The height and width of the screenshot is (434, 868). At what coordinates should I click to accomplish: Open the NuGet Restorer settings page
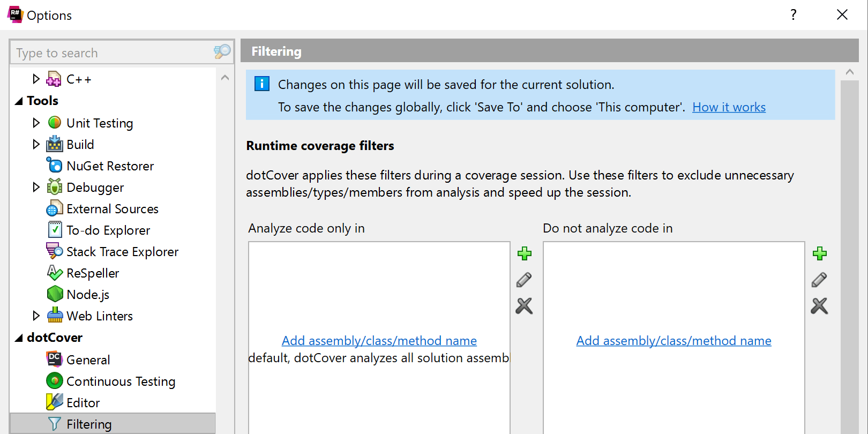pos(110,166)
